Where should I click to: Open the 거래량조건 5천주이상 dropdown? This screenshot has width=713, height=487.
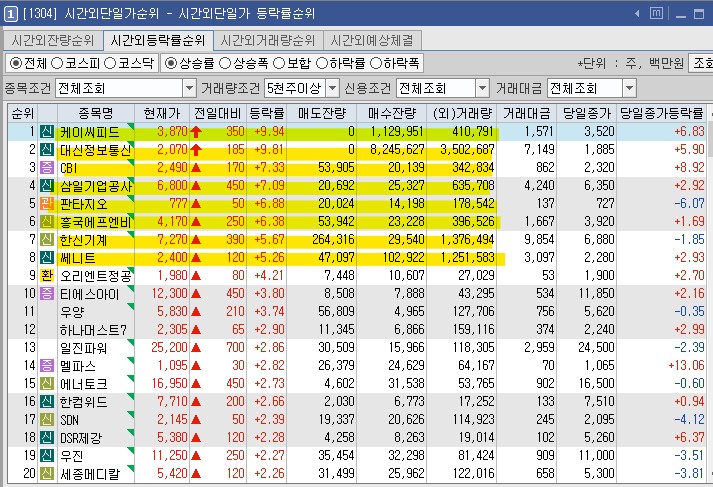(x=332, y=88)
